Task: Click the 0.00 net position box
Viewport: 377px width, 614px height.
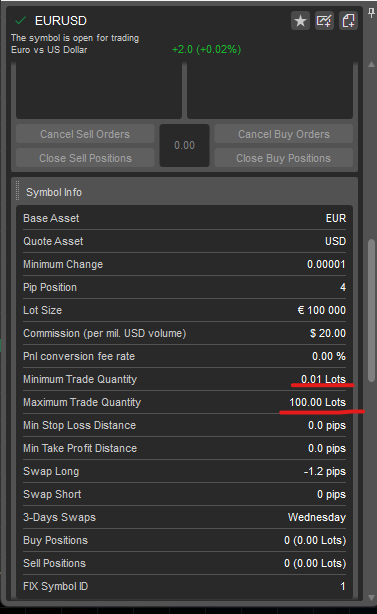Action: click(x=184, y=146)
